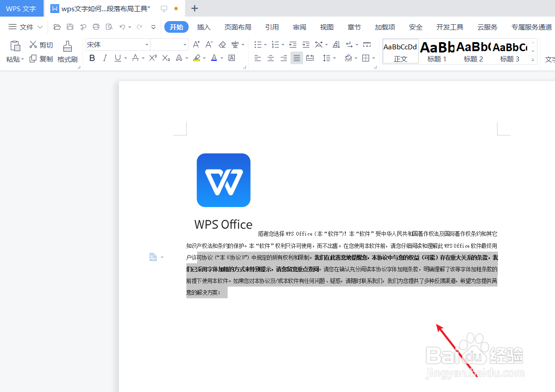The image size is (555, 392).
Task: Click the Subscript X₂ icon
Action: [166, 58]
